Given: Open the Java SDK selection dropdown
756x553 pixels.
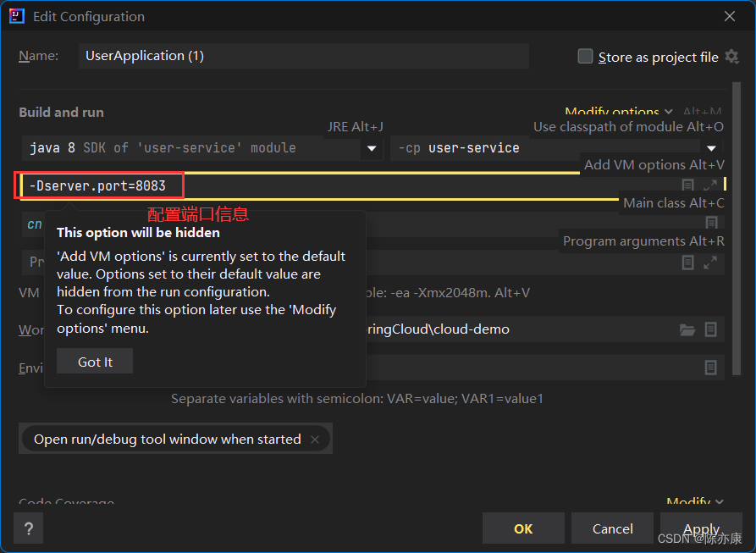Looking at the screenshot, I should [x=372, y=148].
